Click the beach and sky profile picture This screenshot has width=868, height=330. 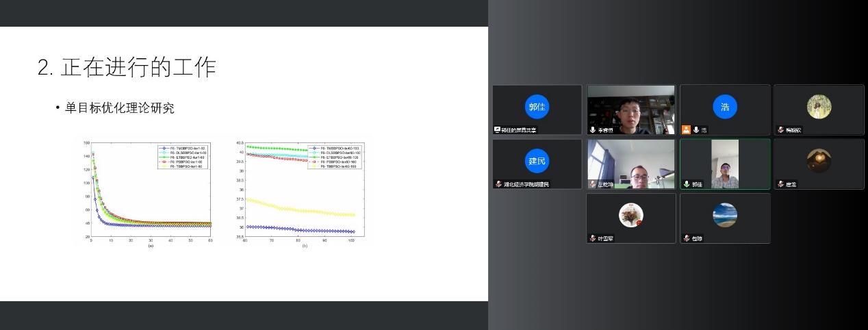(725, 215)
